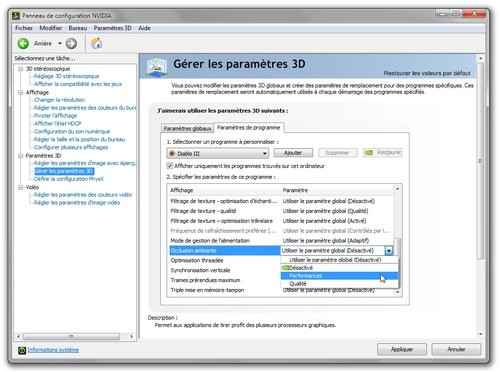
Task: Click the NVIDIA logo in title bar
Action: (x=16, y=16)
